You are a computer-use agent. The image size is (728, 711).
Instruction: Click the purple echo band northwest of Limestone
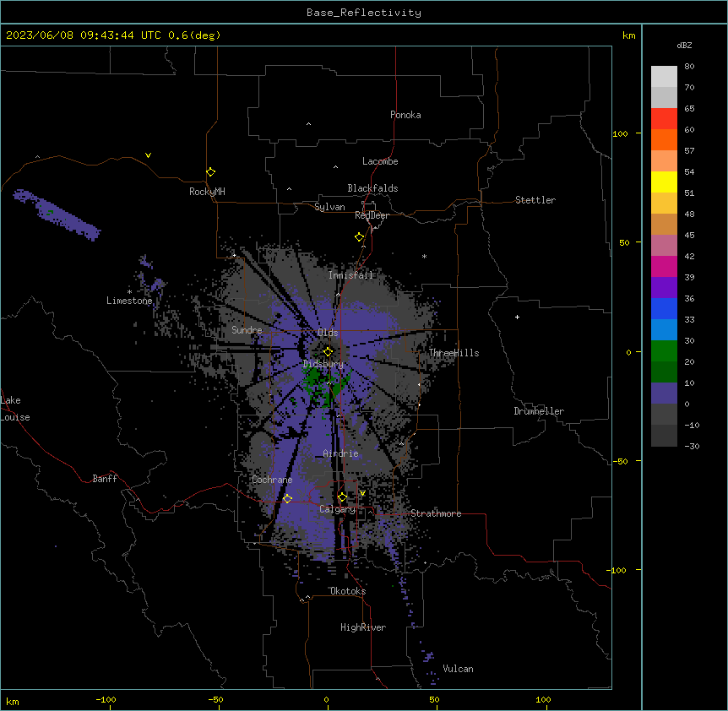point(57,214)
